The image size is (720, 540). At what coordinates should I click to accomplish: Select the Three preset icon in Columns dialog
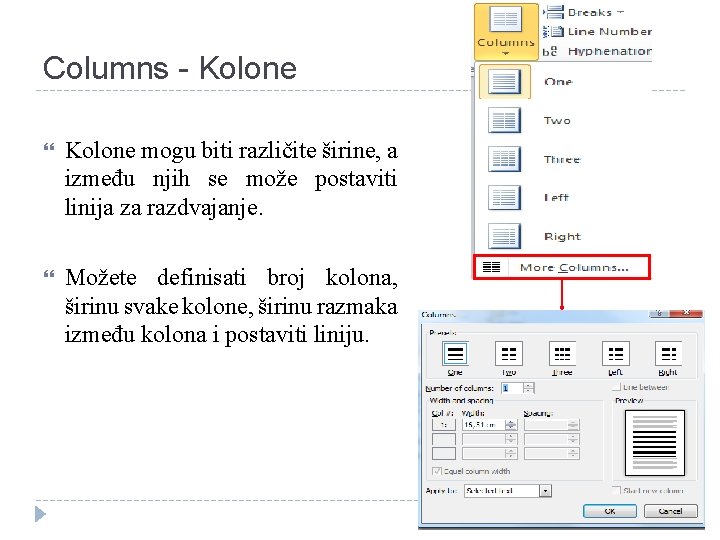tap(562, 354)
